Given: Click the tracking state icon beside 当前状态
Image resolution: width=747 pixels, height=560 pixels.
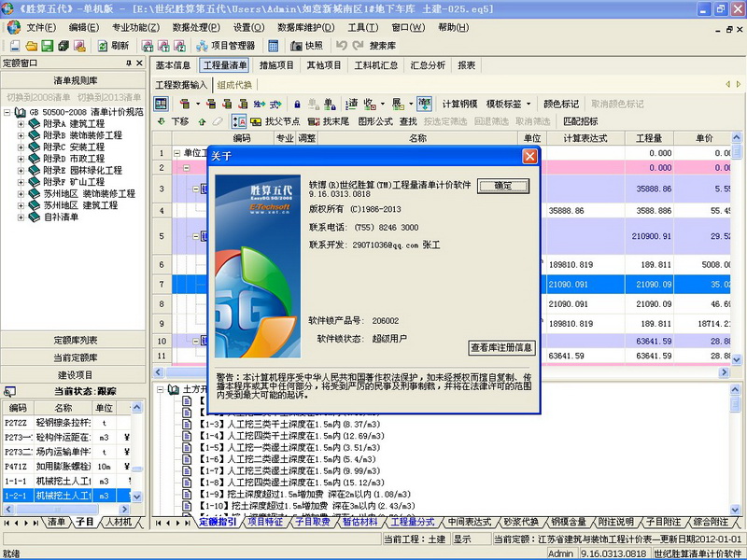Looking at the screenshot, I should [9, 391].
